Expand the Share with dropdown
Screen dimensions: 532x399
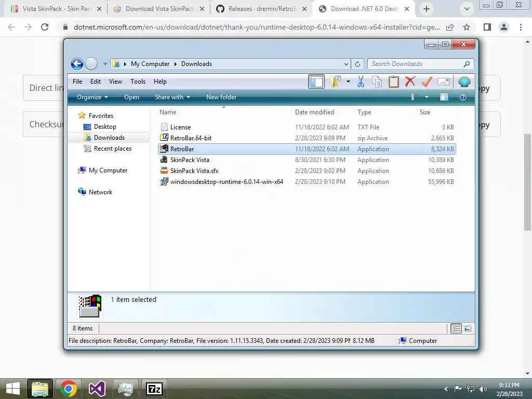(172, 97)
